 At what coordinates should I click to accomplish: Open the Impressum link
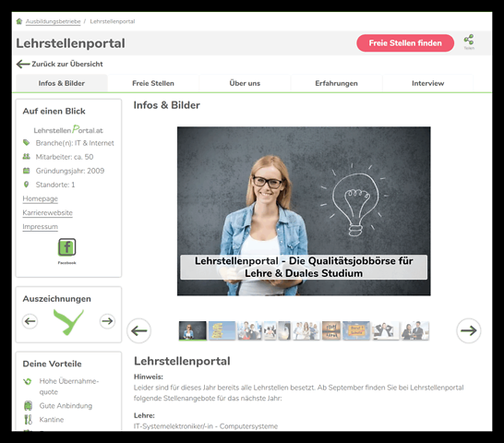tap(41, 227)
